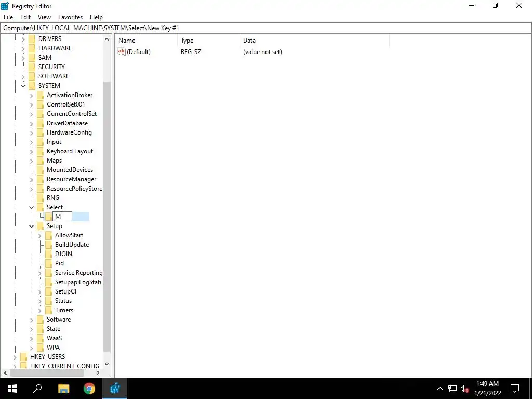Screen dimensions: 532x399
Task: Click the (Default) string value icon
Action: pyautogui.click(x=122, y=51)
